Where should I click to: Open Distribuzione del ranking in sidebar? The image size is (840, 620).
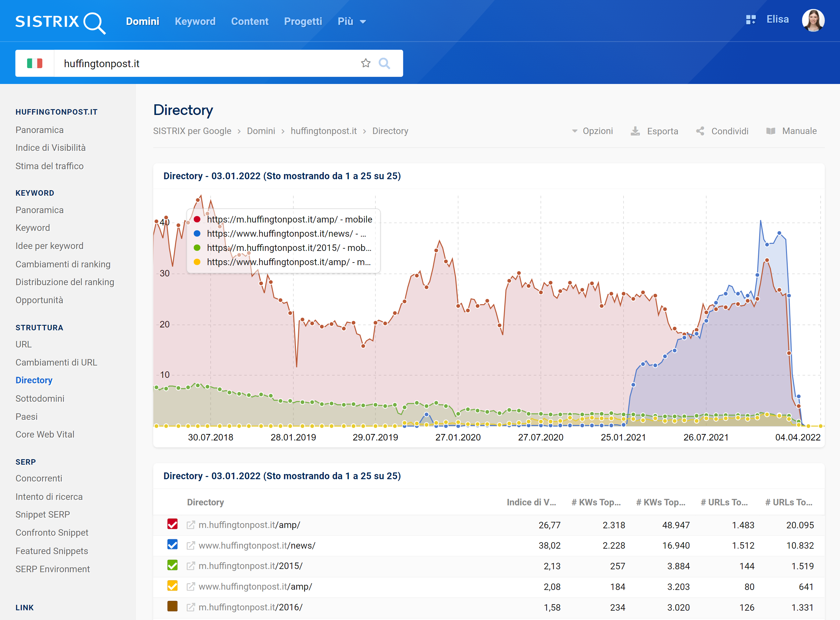[65, 282]
